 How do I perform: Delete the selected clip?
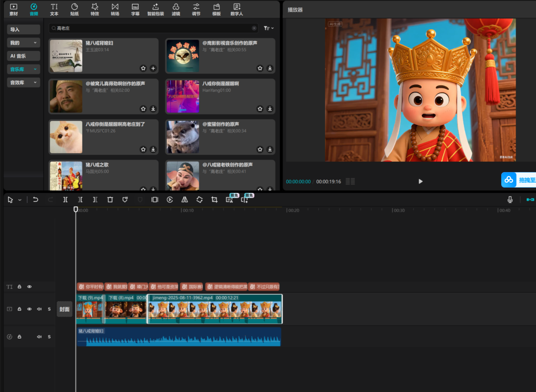(110, 200)
